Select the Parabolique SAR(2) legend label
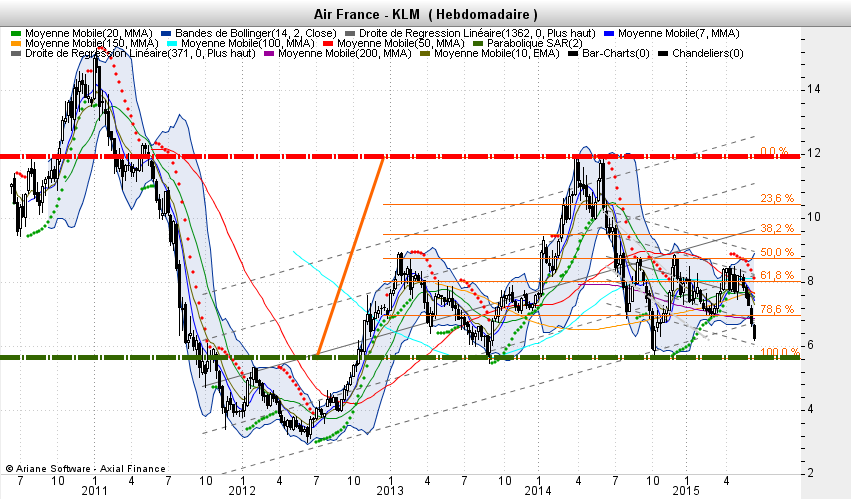This screenshot has width=851, height=499. pos(535,43)
